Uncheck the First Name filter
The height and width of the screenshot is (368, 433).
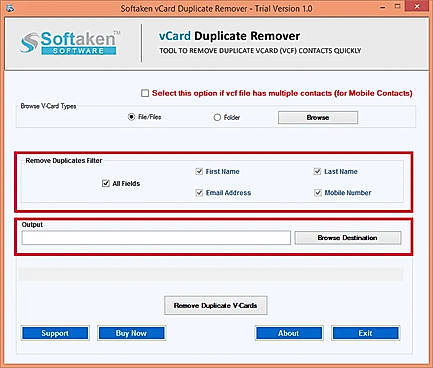[x=199, y=171]
